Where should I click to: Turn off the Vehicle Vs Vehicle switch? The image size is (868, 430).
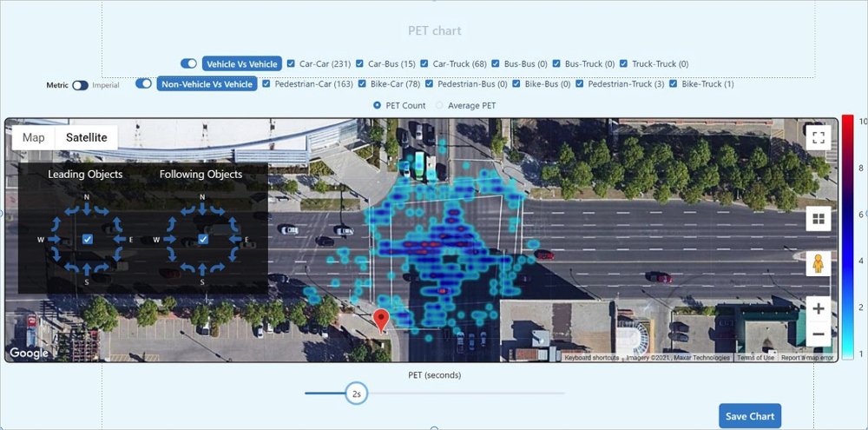click(188, 63)
